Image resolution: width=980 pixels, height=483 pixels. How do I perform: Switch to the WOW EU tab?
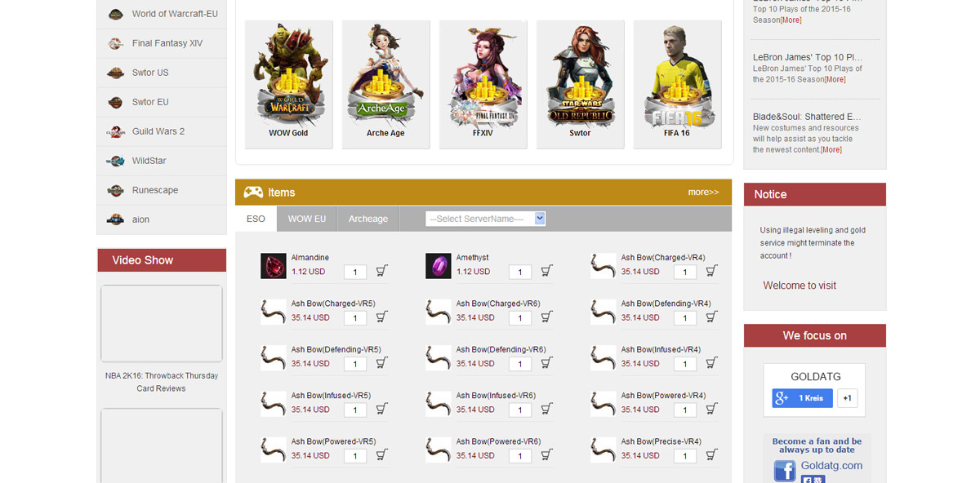pos(307,219)
